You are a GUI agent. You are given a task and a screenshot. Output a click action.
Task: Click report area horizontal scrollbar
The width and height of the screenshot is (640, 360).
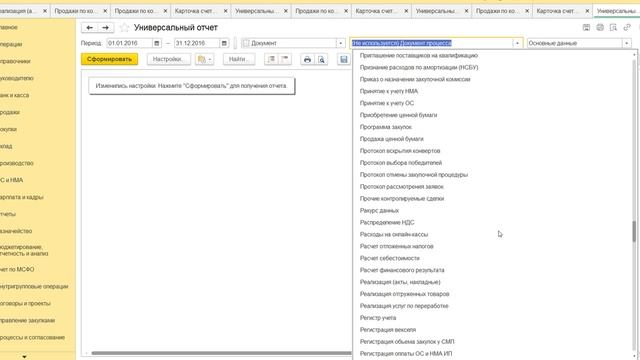221,353
